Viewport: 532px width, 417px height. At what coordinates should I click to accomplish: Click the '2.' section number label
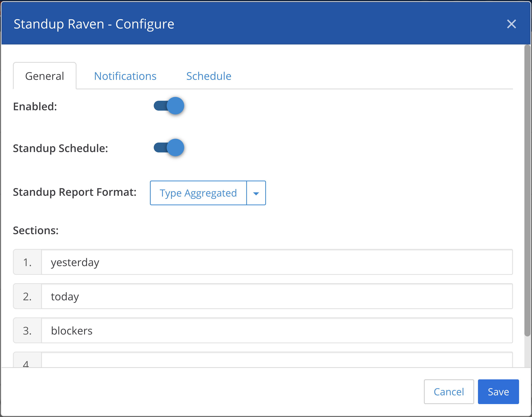pyautogui.click(x=27, y=296)
